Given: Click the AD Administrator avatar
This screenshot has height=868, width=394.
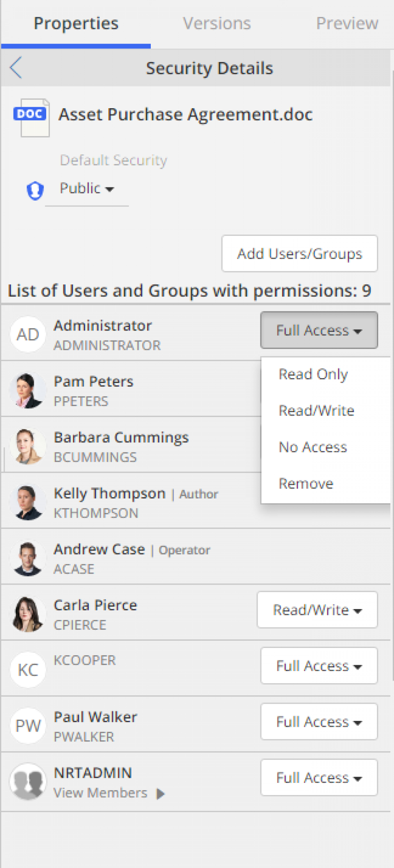Looking at the screenshot, I should (28, 334).
